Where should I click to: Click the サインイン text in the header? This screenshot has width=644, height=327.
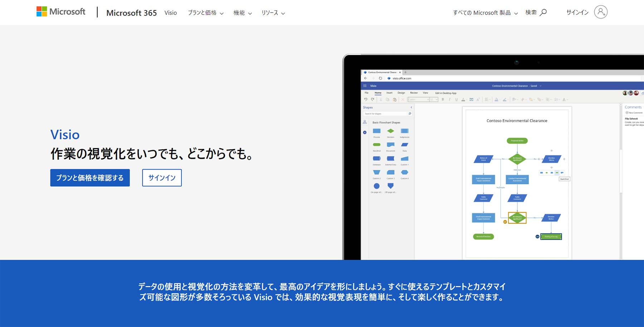(x=577, y=12)
